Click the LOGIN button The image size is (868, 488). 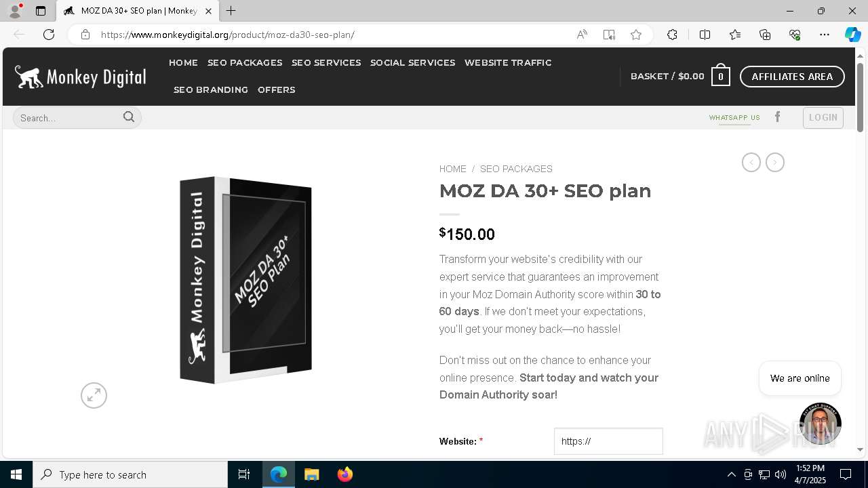[x=823, y=117]
